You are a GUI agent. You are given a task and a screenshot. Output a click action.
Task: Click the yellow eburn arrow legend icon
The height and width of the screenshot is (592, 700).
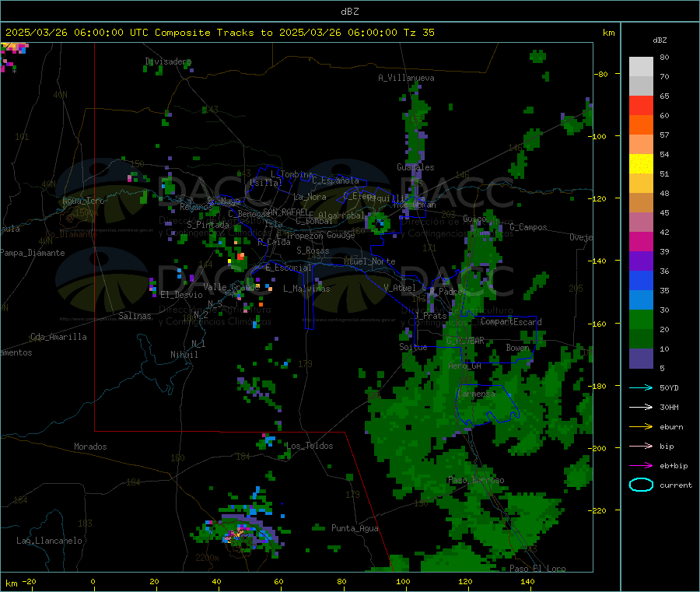pyautogui.click(x=641, y=427)
